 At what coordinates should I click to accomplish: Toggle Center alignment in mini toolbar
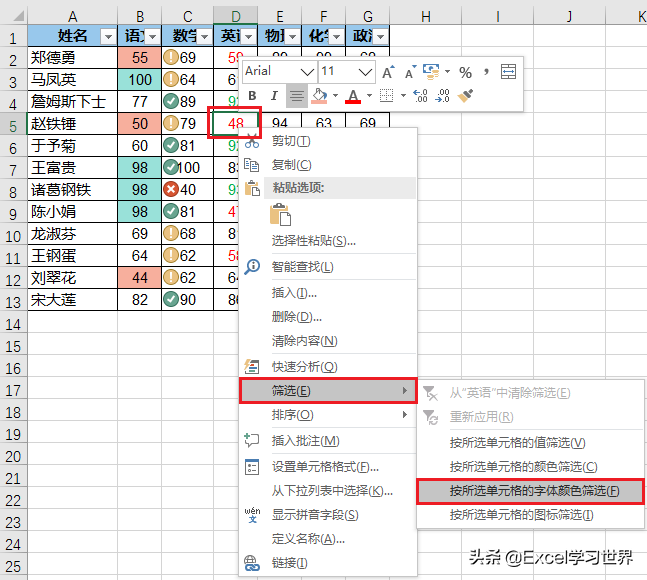point(296,96)
